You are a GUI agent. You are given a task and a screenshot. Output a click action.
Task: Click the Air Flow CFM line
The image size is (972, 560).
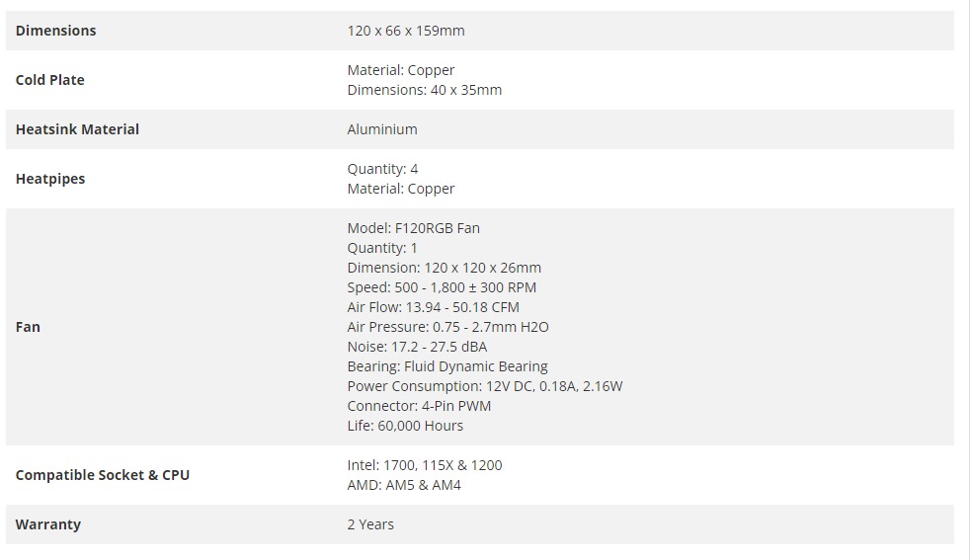click(x=433, y=307)
